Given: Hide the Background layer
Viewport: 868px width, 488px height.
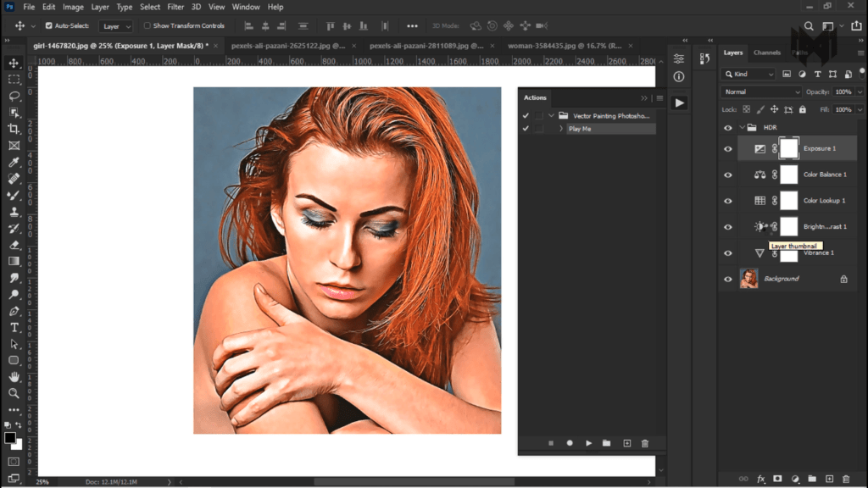Looking at the screenshot, I should pyautogui.click(x=728, y=280).
